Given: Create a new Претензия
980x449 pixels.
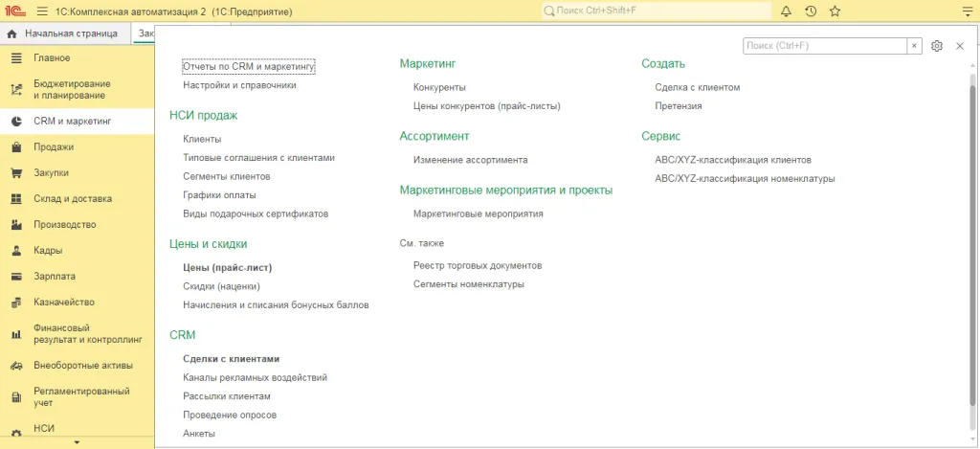Looking at the screenshot, I should [679, 106].
